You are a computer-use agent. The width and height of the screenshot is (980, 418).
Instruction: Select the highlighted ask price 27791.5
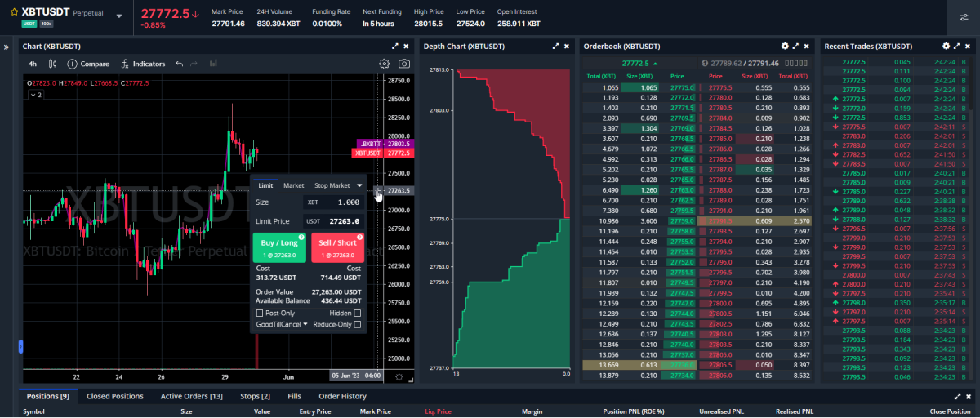pyautogui.click(x=721, y=221)
